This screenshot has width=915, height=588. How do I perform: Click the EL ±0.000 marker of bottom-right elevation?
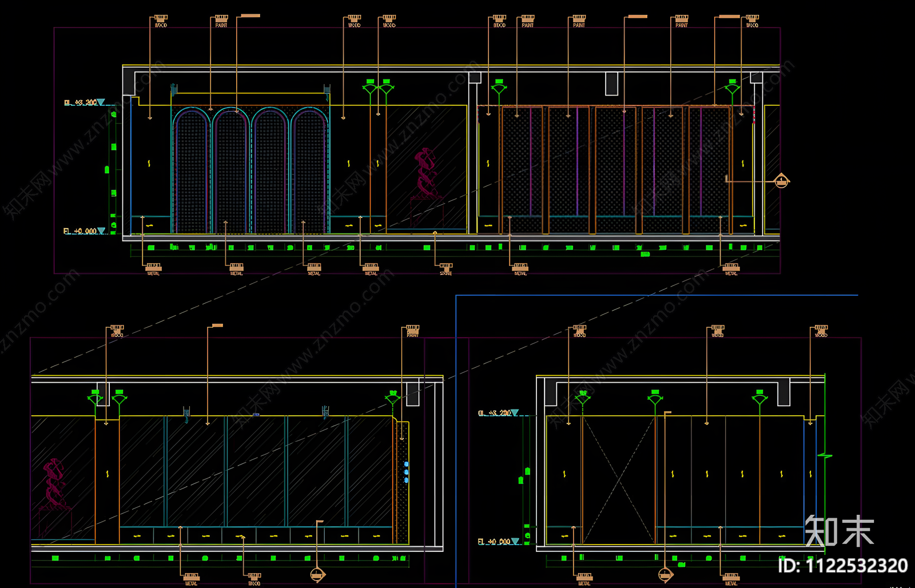click(498, 541)
